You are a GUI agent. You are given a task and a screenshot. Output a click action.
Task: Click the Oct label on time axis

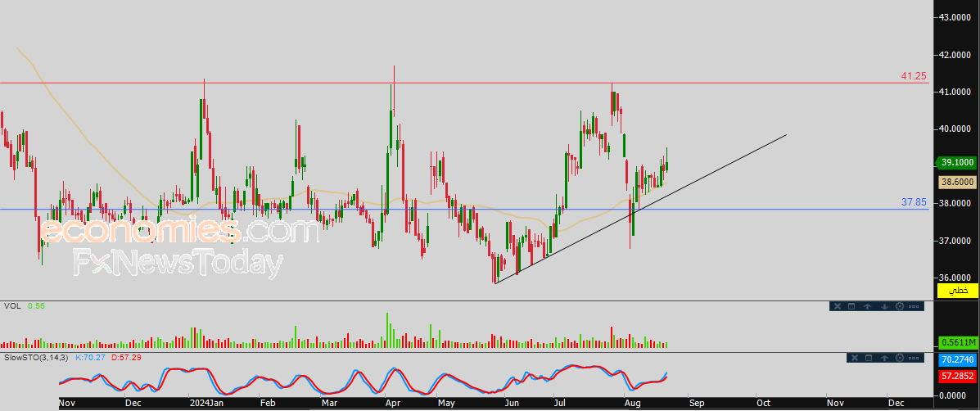click(763, 404)
